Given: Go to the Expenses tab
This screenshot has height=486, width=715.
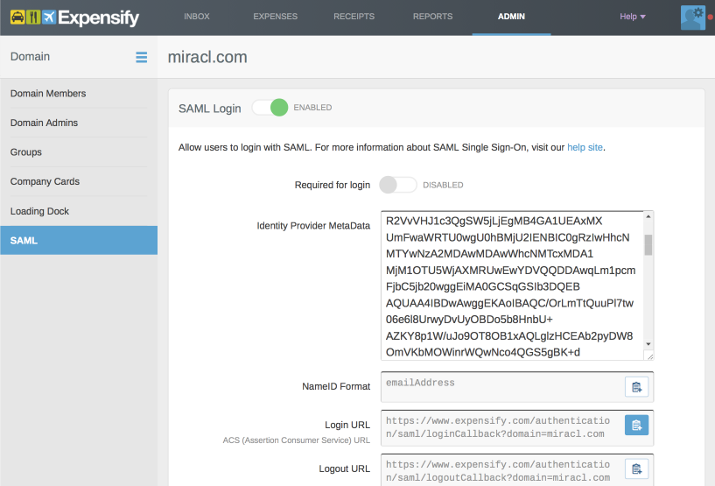Looking at the screenshot, I should click(x=275, y=16).
